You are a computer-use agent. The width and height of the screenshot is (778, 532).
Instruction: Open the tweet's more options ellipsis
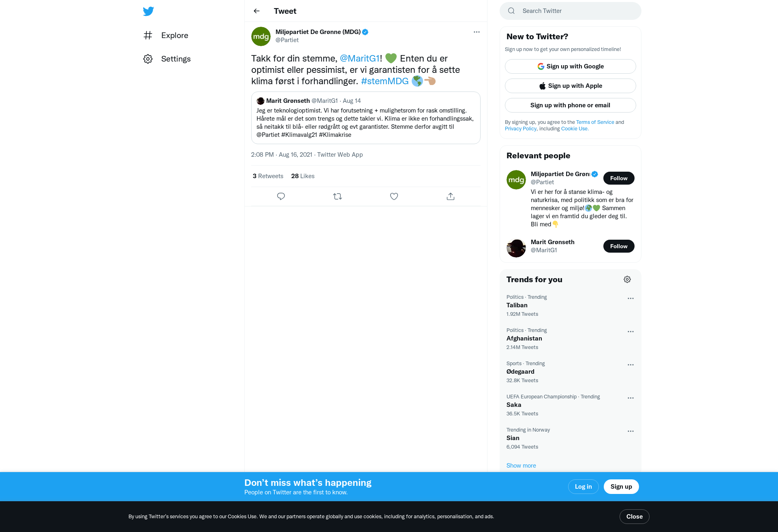coord(477,32)
